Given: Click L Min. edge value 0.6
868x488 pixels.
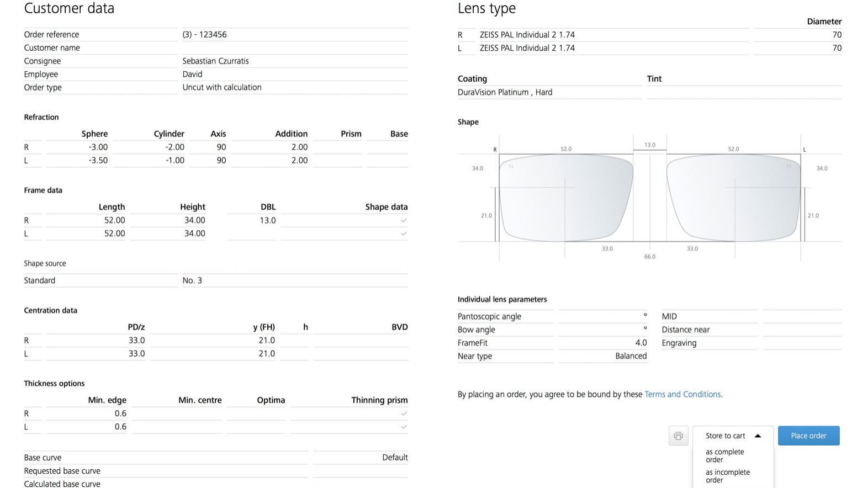Looking at the screenshot, I should 120,427.
